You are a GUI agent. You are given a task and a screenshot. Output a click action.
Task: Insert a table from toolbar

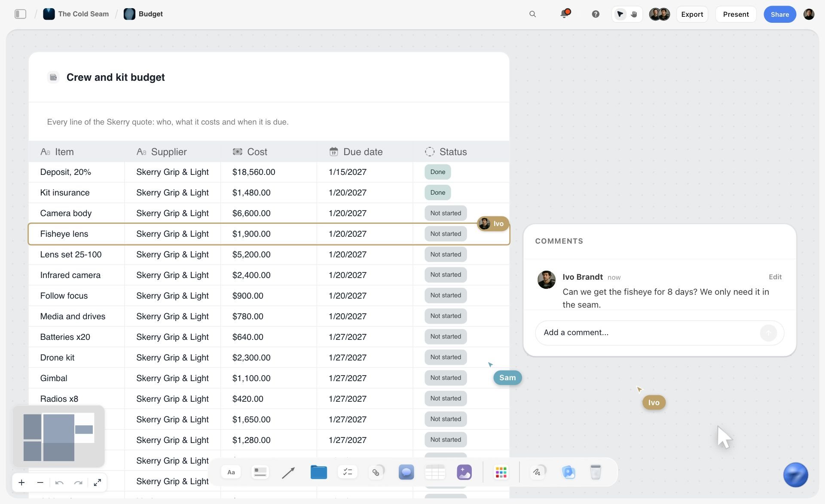click(x=435, y=472)
